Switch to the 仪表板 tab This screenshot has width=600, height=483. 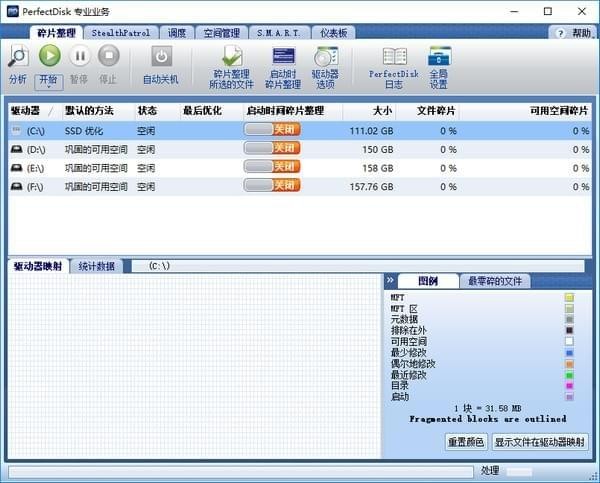[333, 33]
